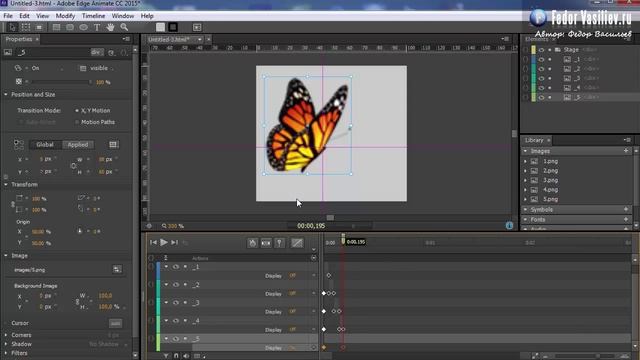This screenshot has height=360, width=640.
Task: Expand Symbols section in Library
Action: click(x=525, y=210)
